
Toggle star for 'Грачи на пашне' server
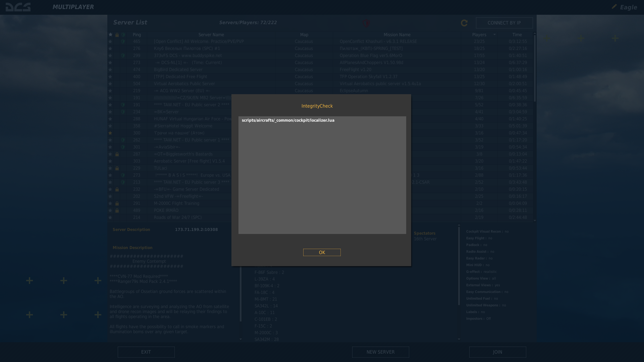tap(110, 133)
